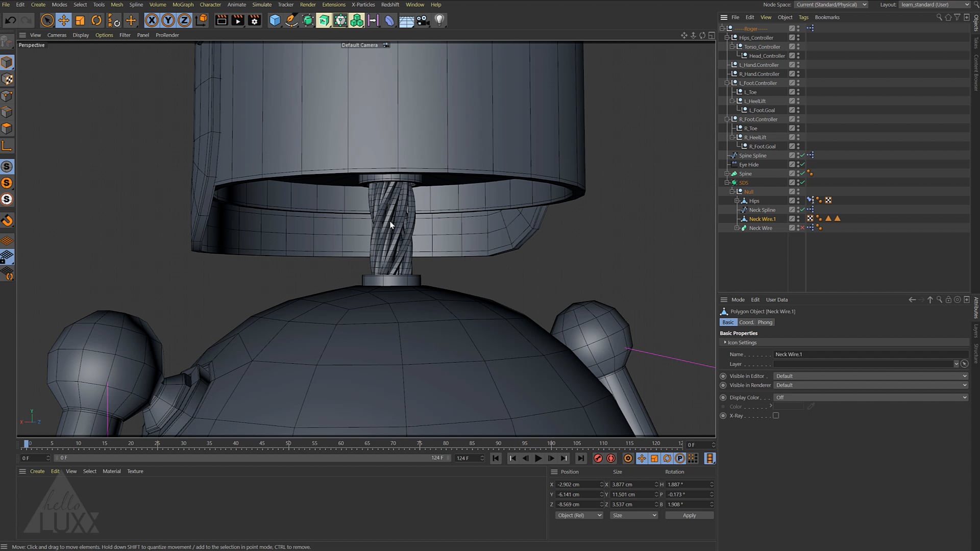Open the Visible in Editor dropdown
The height and width of the screenshot is (551, 980).
870,376
